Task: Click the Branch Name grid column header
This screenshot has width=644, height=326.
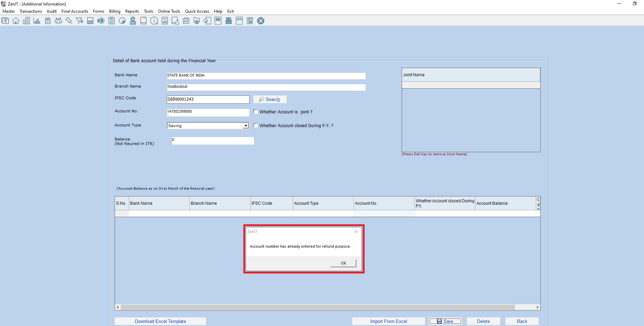Action: tap(220, 203)
